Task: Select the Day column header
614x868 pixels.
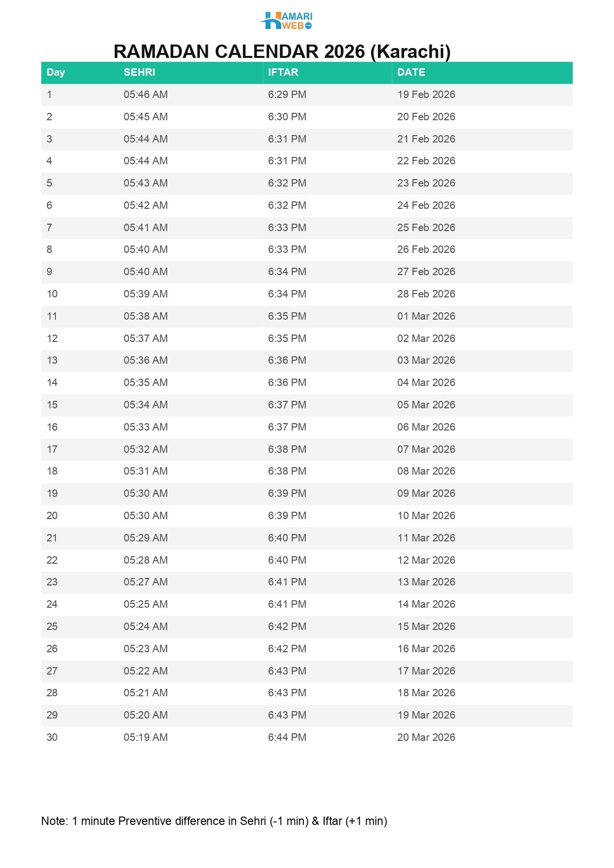Action: (x=55, y=72)
